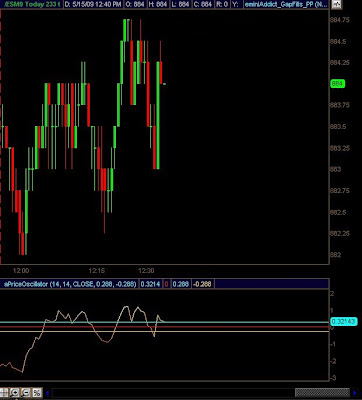Click the /ESM9 Today 233 t symbol label
Image resolution: width=362 pixels, height=400 pixels.
(31, 5)
